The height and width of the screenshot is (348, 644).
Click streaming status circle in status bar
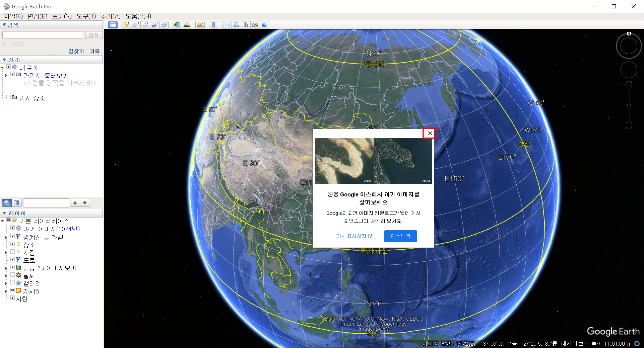(637, 344)
